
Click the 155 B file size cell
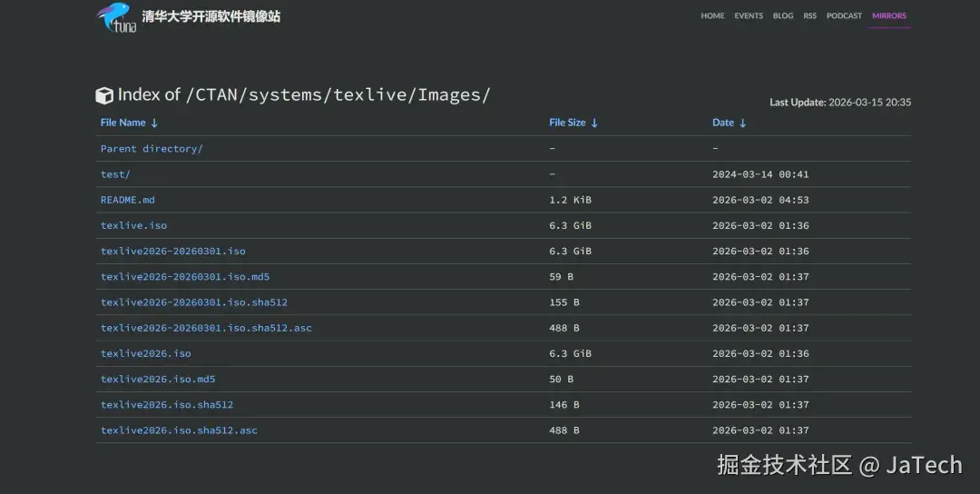[x=564, y=302]
